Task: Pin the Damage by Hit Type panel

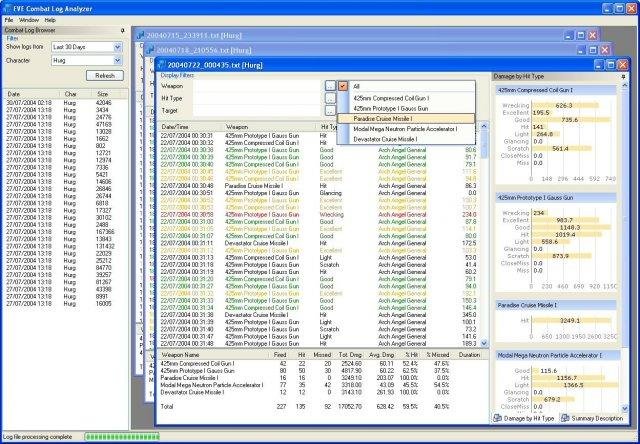Action: tap(623, 76)
